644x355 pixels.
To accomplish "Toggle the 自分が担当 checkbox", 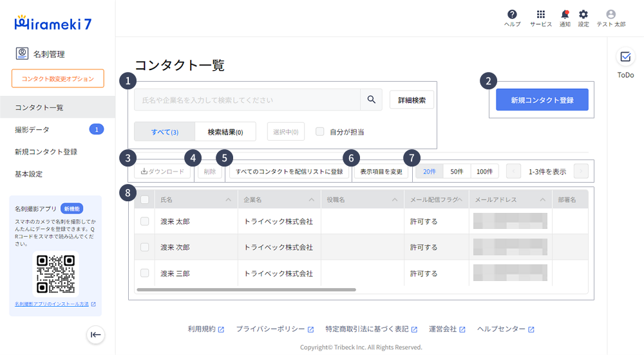I will pyautogui.click(x=319, y=132).
